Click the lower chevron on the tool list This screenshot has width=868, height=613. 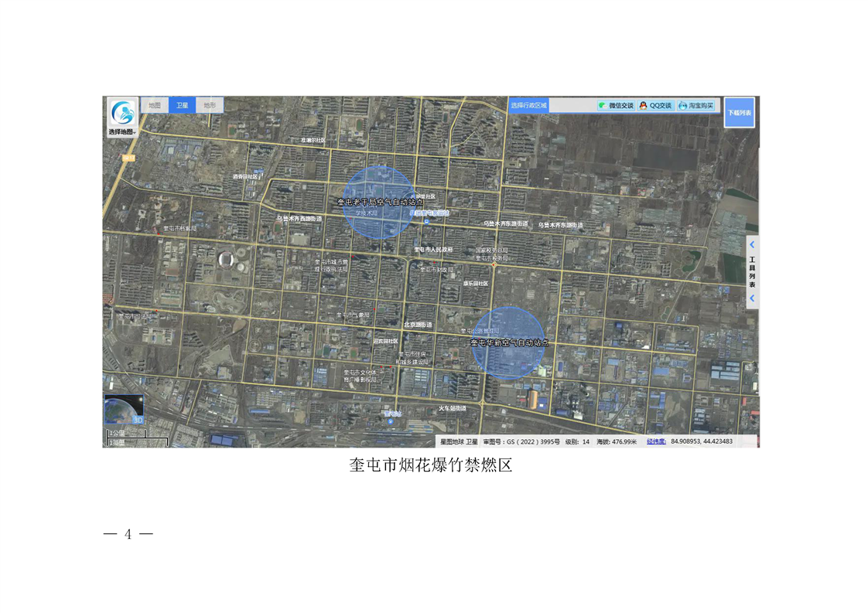(752, 299)
